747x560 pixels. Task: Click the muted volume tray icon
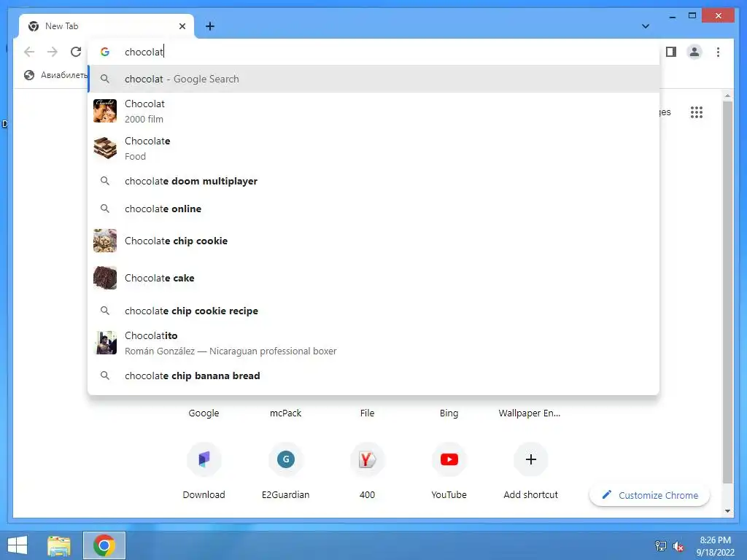678,546
